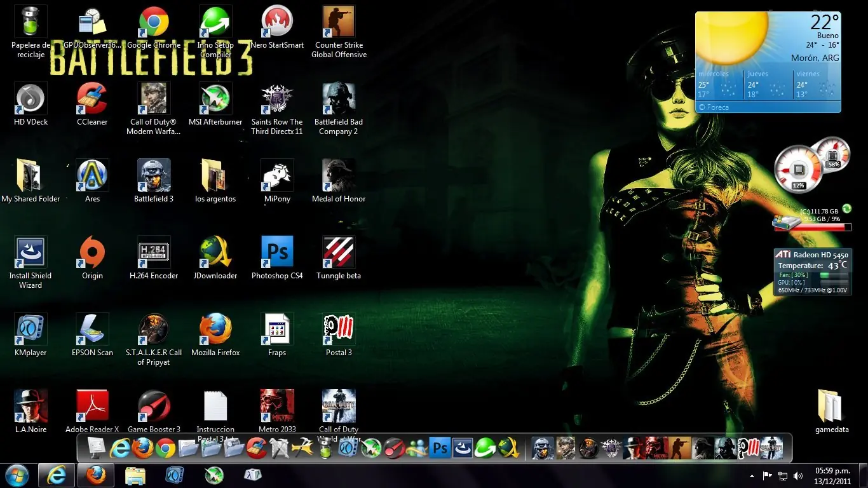This screenshot has width=868, height=488.
Task: Click the volume speaker in the system tray
Action: click(x=798, y=475)
